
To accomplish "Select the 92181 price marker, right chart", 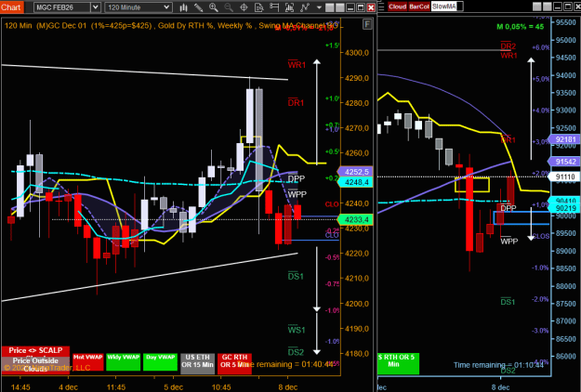I will tap(564, 139).
